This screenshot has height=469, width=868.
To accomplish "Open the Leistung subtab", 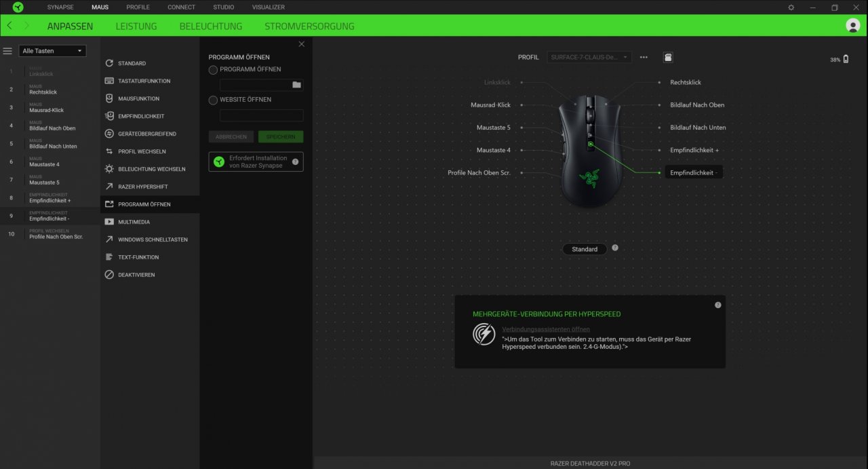I will (x=136, y=26).
